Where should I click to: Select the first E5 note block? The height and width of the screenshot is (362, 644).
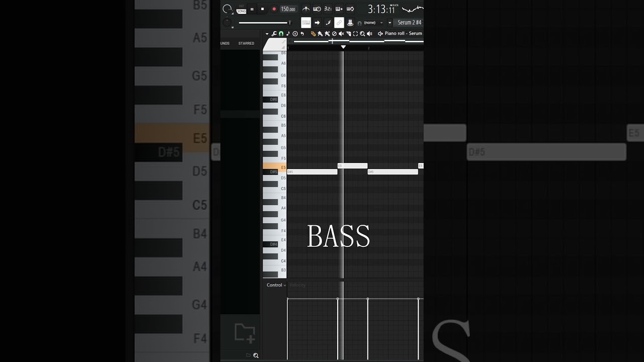[x=353, y=166]
